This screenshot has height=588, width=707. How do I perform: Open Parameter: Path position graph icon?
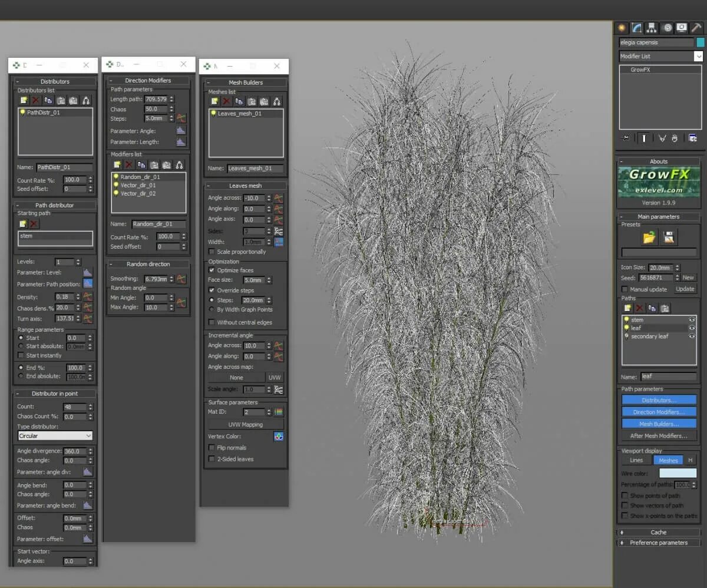click(x=88, y=283)
